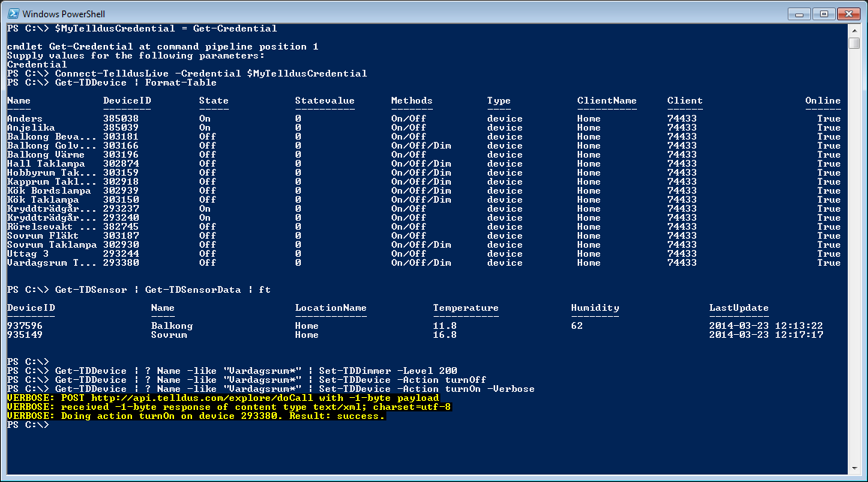Select sensor name 'Balkong'
This screenshot has height=482, width=868.
tap(172, 326)
